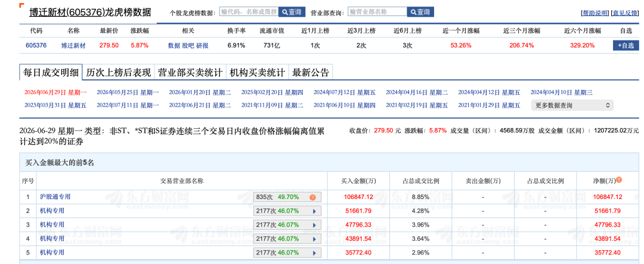Click 换手率 value 6.91%
644x264 pixels.
coord(236,45)
